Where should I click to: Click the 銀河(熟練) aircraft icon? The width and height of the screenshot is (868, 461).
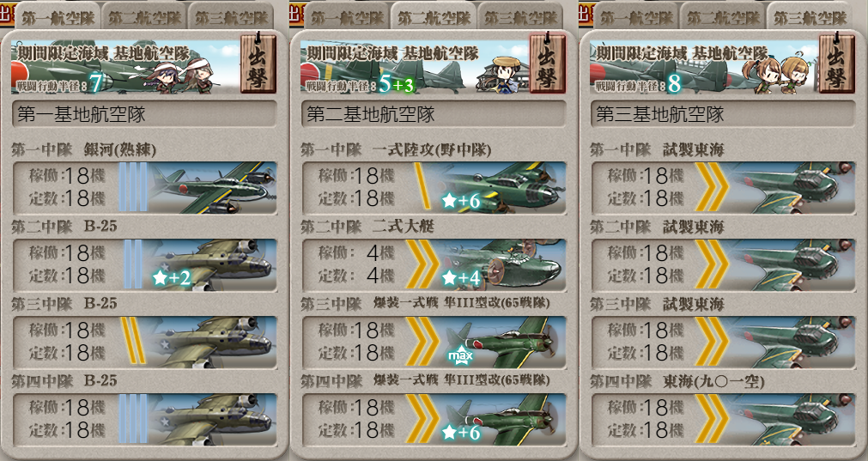pyautogui.click(x=212, y=188)
